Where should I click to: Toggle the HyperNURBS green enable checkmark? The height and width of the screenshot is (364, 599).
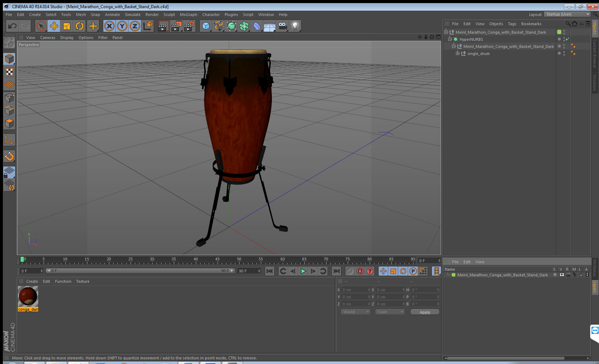click(x=568, y=39)
